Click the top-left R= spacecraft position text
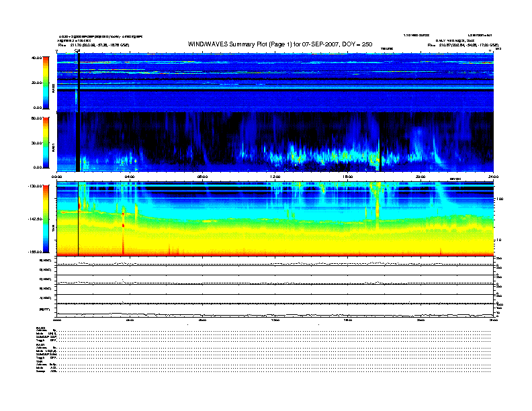The height and width of the screenshot is (411, 532). pos(93,45)
